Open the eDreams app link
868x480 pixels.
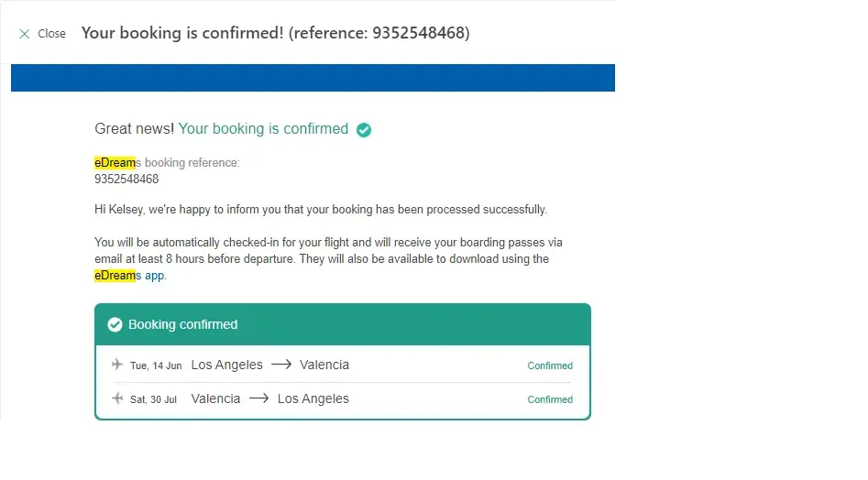[x=154, y=275]
